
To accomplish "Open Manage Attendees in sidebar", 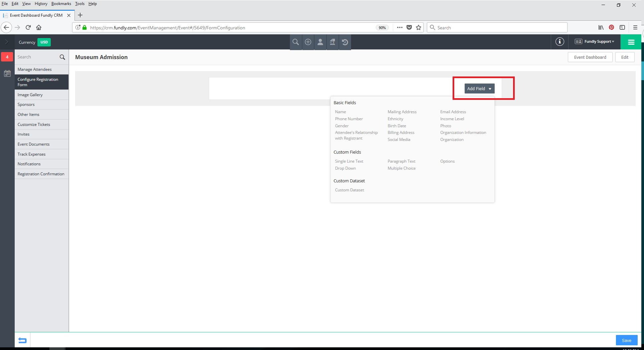I will [41, 69].
